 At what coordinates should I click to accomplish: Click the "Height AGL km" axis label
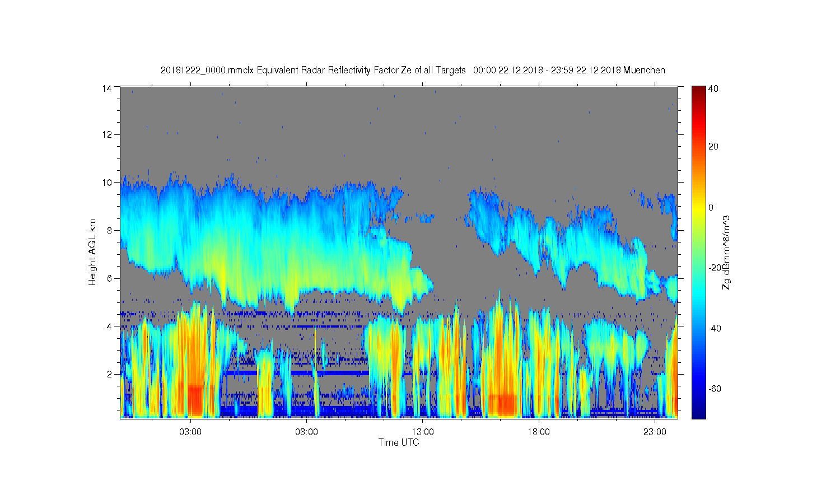tap(92, 252)
